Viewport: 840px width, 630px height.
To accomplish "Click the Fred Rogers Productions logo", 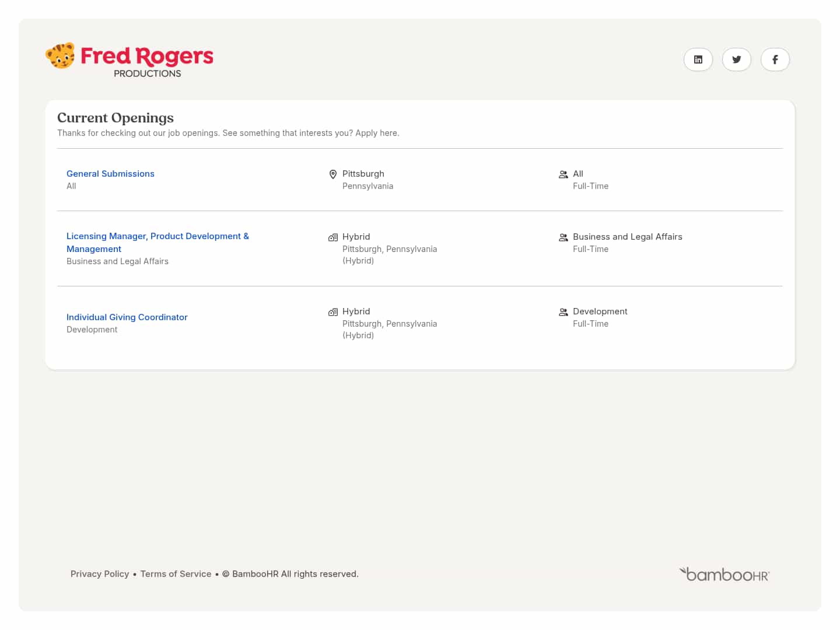I will (129, 60).
